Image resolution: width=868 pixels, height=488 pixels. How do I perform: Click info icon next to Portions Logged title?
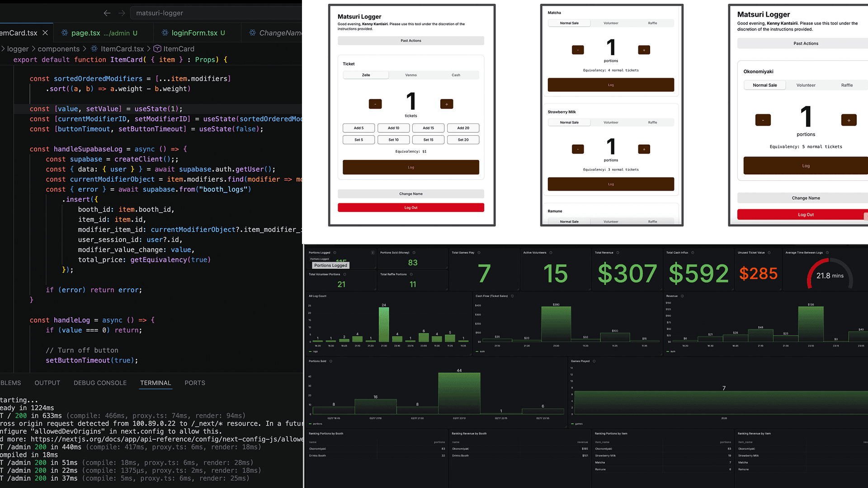335,253
